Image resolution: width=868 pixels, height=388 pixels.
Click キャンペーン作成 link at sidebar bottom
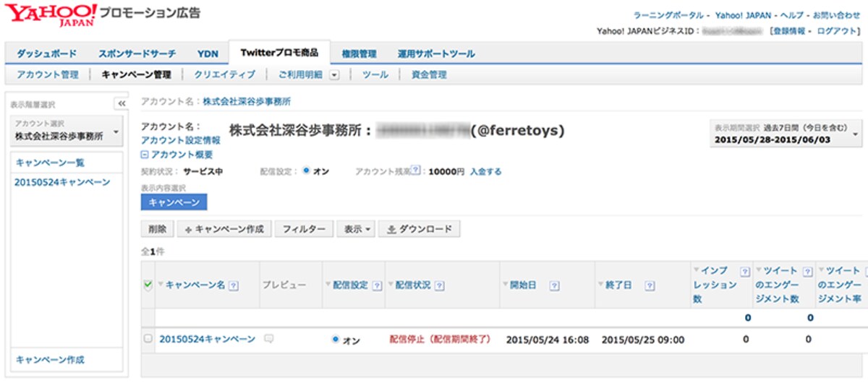click(x=50, y=359)
